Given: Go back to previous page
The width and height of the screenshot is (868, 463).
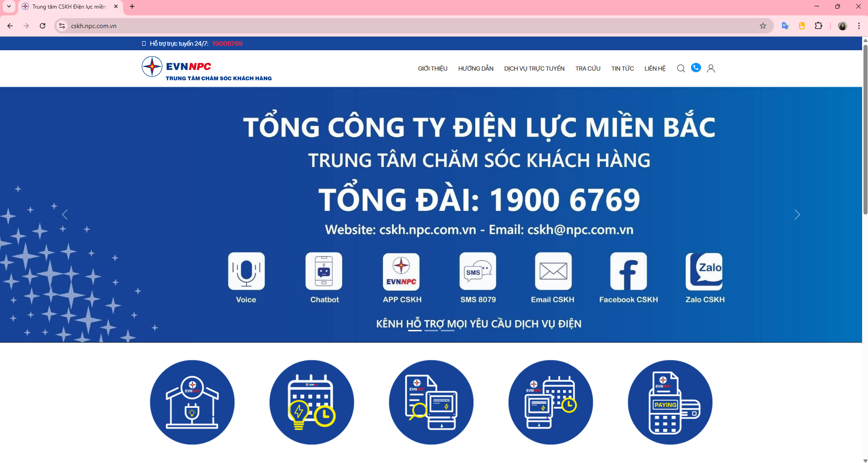Looking at the screenshot, I should (x=10, y=26).
